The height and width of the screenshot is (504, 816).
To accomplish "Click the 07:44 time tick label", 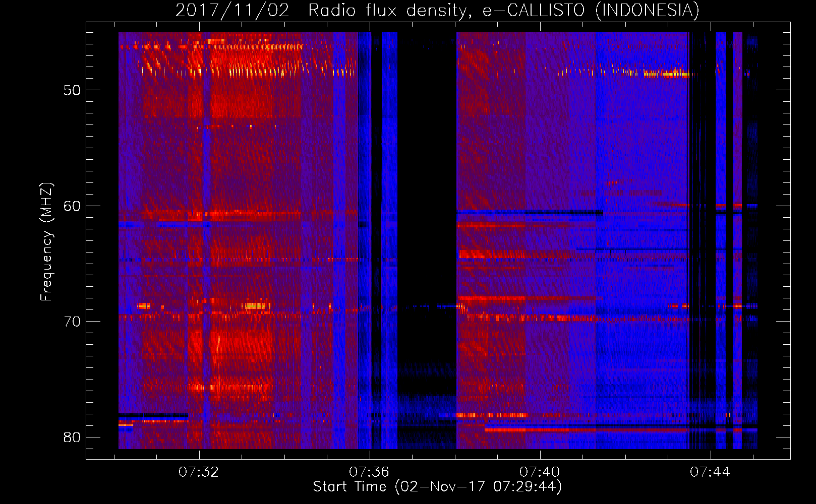I will [710, 472].
